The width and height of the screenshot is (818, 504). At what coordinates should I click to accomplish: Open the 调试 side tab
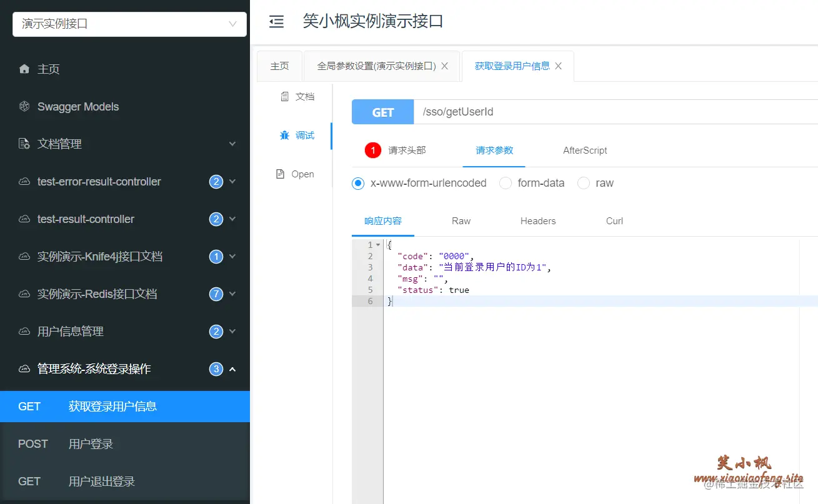(297, 136)
